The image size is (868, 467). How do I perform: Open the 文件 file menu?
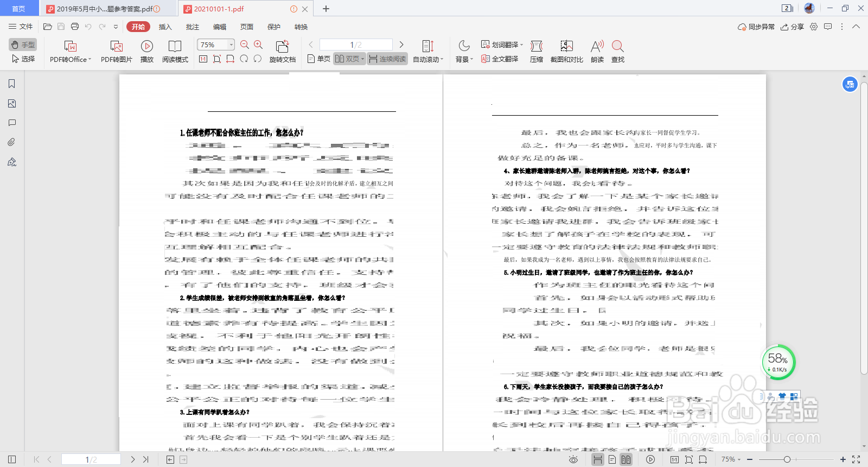pyautogui.click(x=21, y=27)
